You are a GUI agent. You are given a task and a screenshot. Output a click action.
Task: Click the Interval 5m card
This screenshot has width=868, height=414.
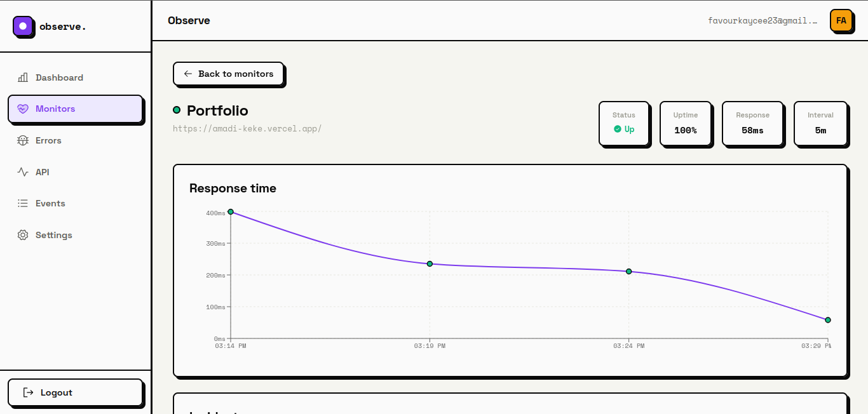pyautogui.click(x=820, y=123)
